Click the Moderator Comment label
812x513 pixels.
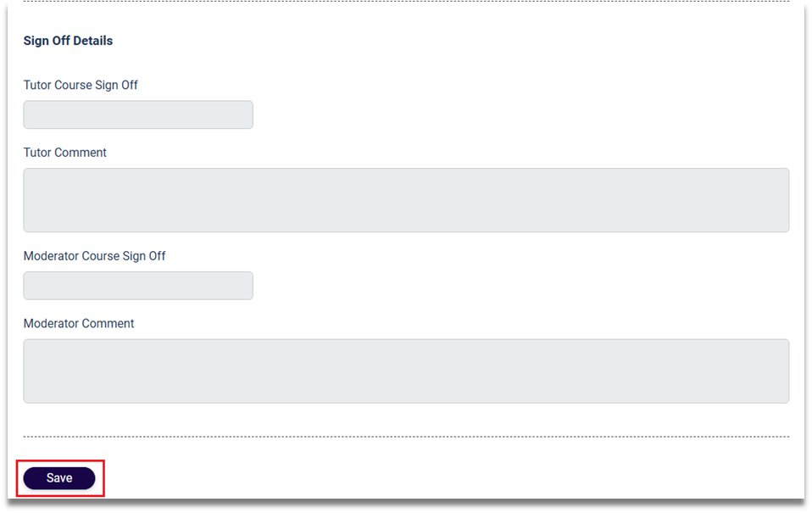coord(79,324)
